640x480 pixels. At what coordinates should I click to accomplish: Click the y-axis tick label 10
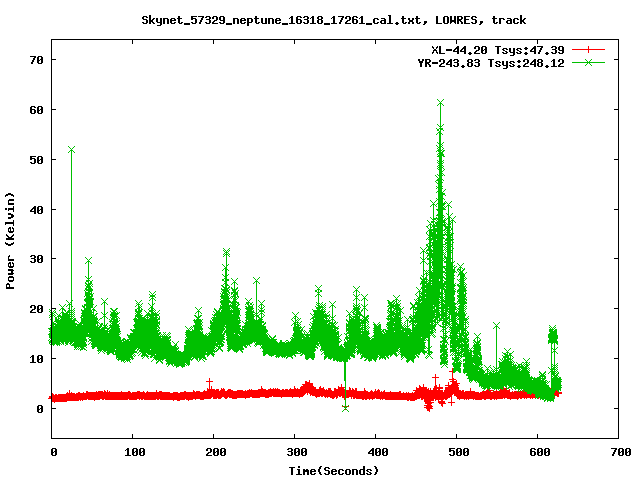(x=36, y=359)
